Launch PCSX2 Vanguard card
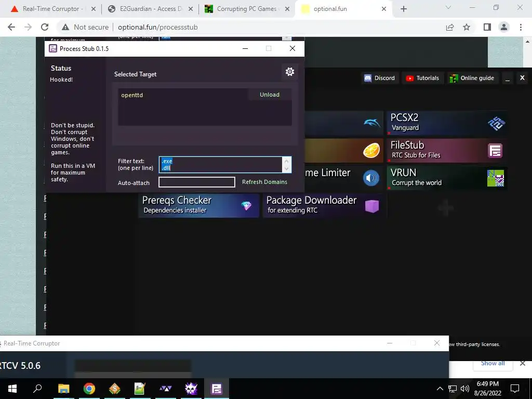Viewport: 532px width, 399px height. [x=447, y=123]
